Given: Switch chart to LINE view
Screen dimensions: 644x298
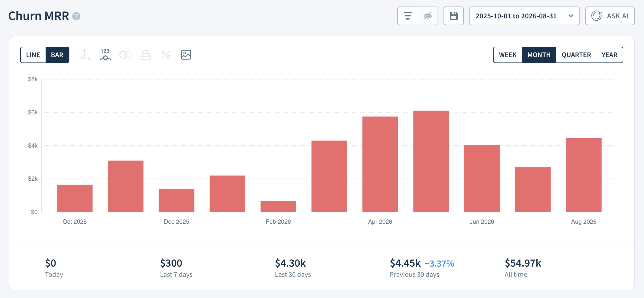Looking at the screenshot, I should pyautogui.click(x=33, y=55).
